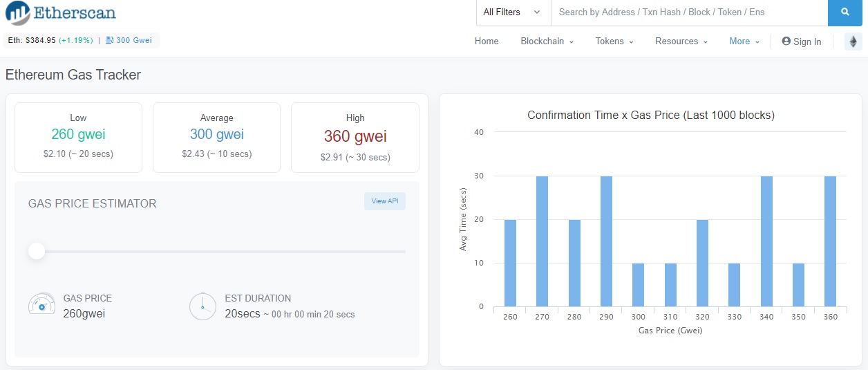Click the gas price estimator slider track
Viewport: 868px width, 370px height.
pos(217,252)
